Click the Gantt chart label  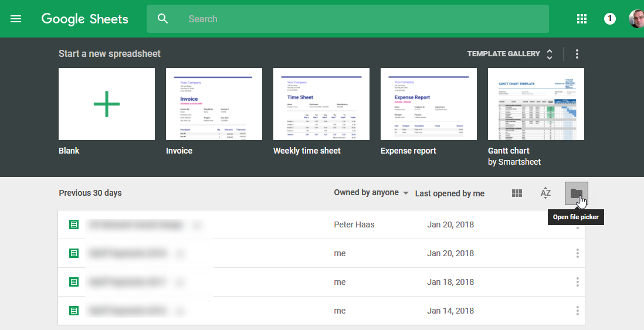pyautogui.click(x=509, y=151)
